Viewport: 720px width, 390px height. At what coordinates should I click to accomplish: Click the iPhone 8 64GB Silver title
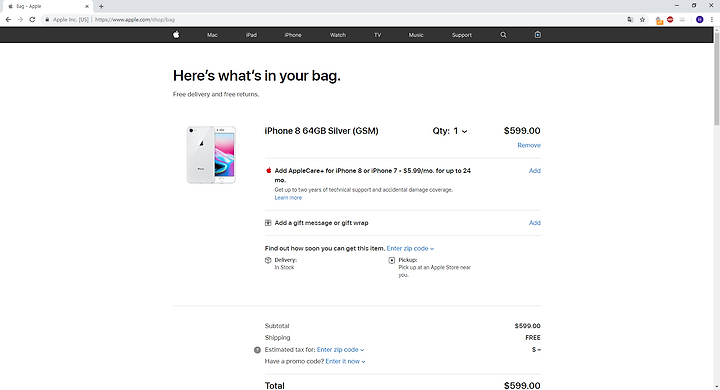[321, 131]
